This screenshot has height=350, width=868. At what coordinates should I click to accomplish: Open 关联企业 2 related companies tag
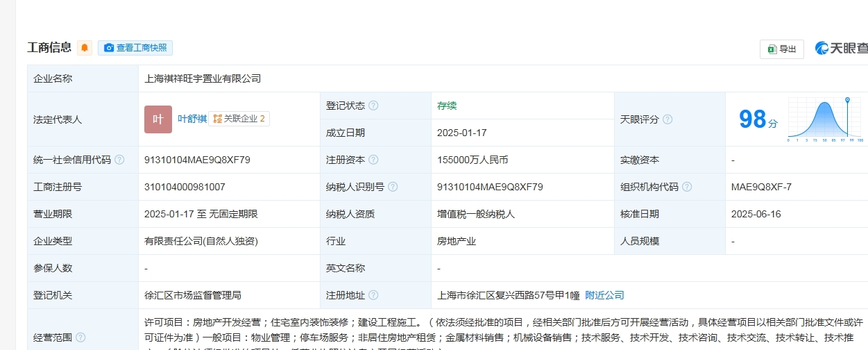[x=239, y=119]
